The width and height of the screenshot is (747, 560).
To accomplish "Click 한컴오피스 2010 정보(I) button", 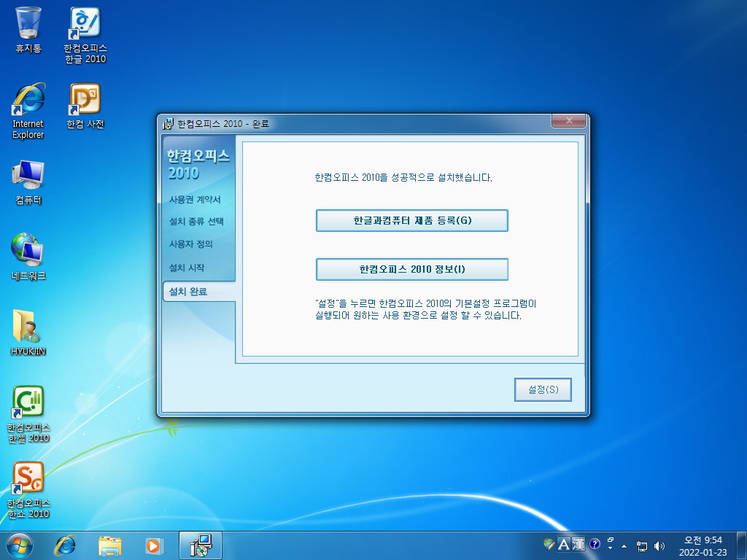I will click(412, 270).
